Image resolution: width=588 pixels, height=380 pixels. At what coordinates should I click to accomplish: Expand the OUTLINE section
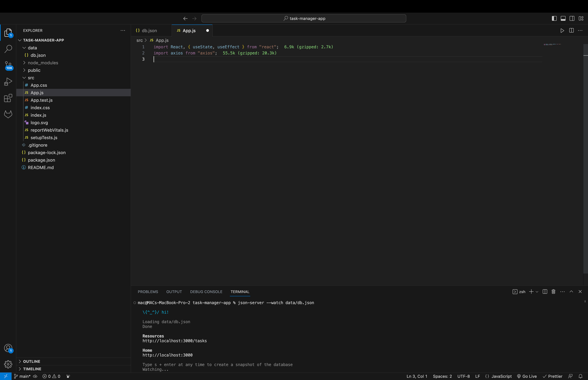click(31, 361)
